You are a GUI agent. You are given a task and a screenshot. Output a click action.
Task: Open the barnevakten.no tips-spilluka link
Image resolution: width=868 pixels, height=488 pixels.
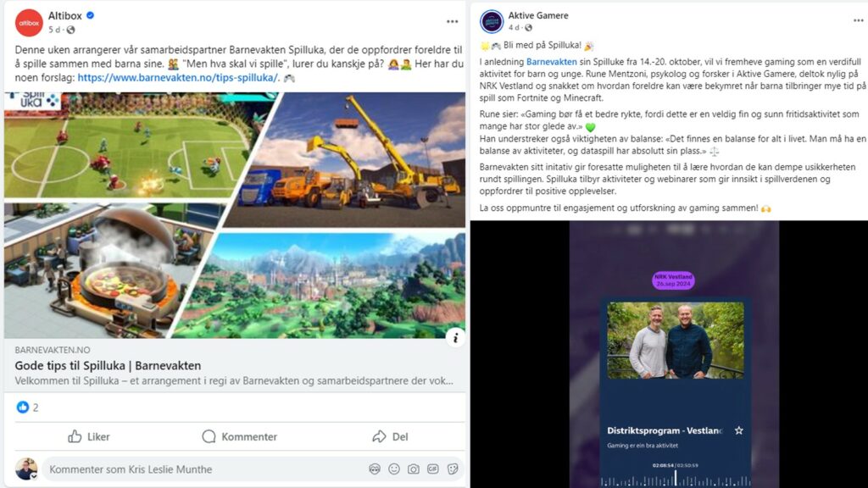[x=178, y=77]
